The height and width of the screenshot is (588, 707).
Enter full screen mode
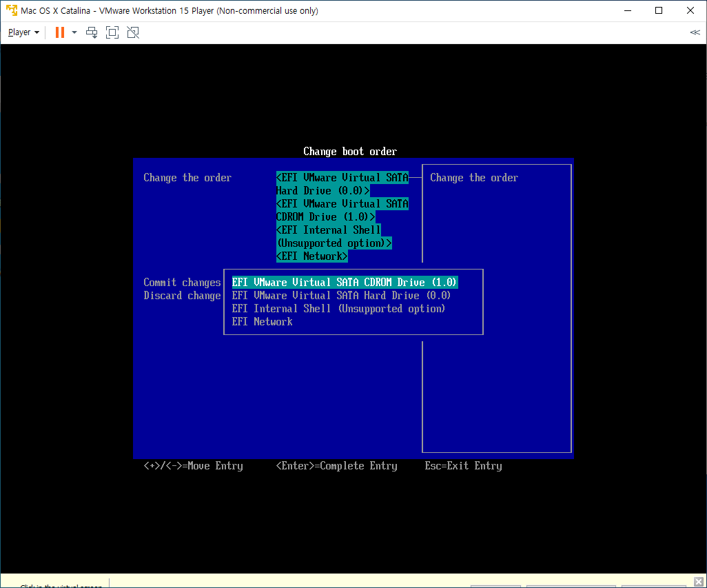(112, 32)
